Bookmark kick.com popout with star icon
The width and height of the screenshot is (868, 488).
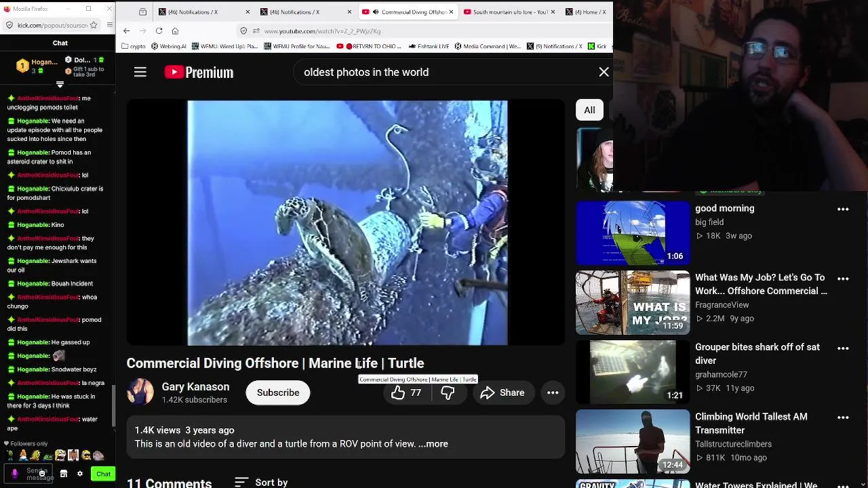95,25
